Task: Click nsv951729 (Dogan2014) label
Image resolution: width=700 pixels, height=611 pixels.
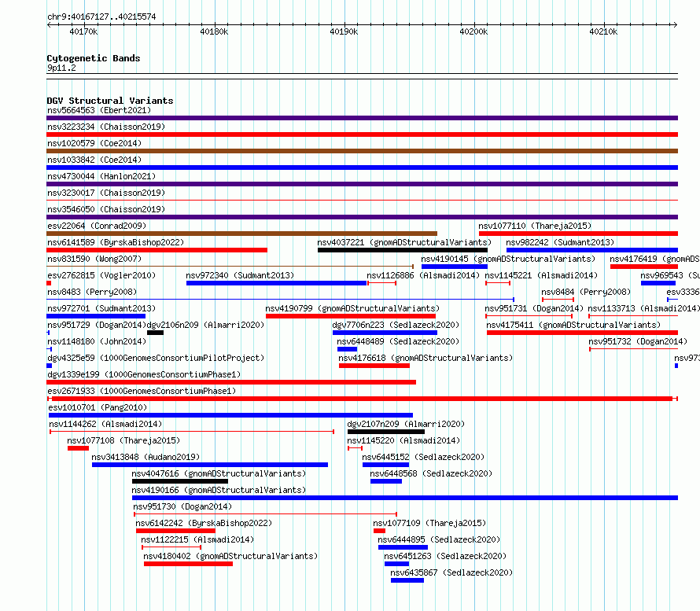Action: tap(97, 325)
